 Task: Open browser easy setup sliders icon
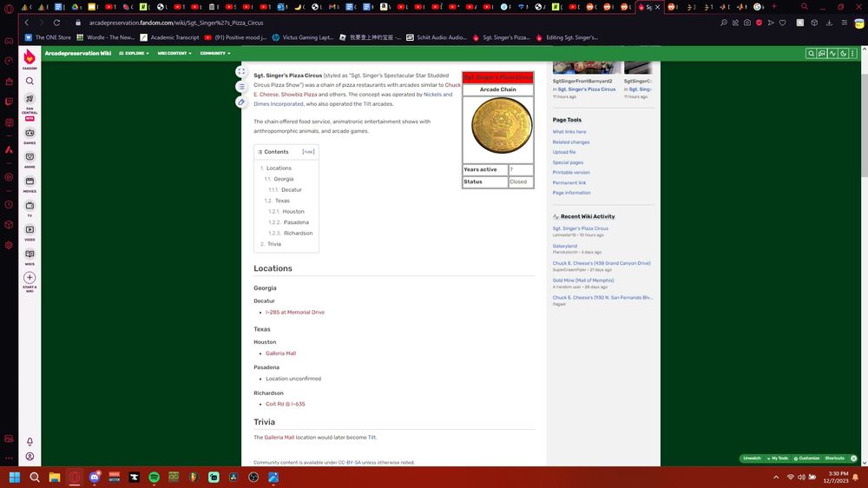point(845,23)
